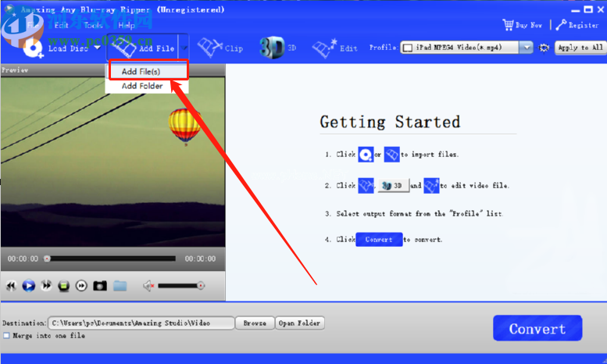Take a snapshot with the camera icon
This screenshot has width=607, height=364.
[x=100, y=286]
